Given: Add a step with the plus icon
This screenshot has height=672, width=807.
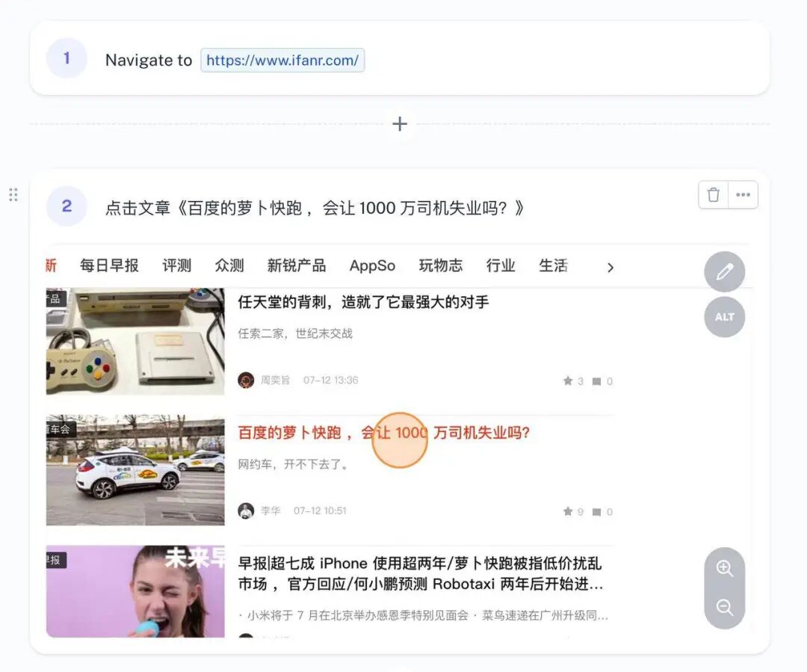Looking at the screenshot, I should coord(400,123).
